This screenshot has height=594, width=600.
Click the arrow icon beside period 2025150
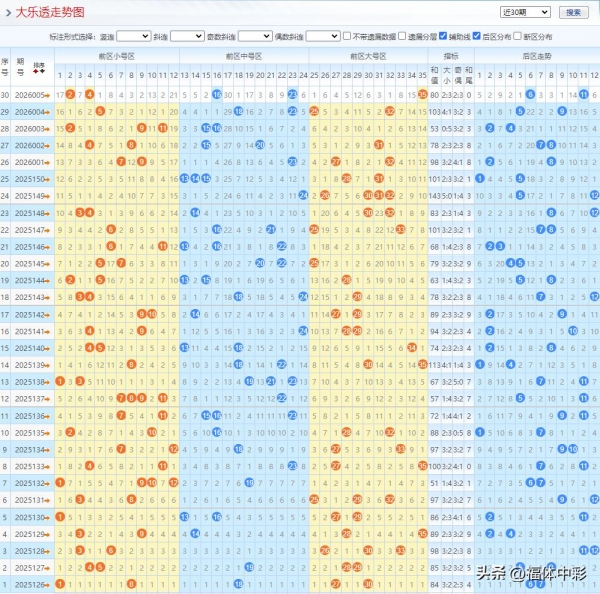(x=48, y=179)
